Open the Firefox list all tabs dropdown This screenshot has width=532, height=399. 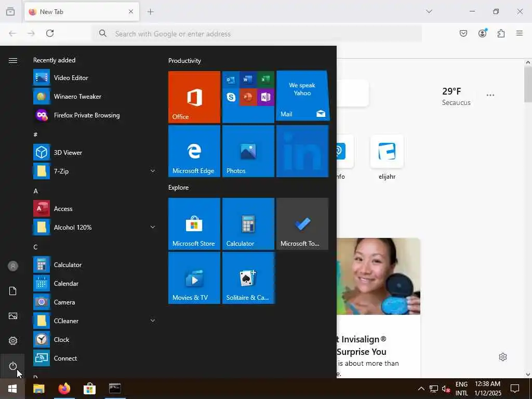coord(429,11)
